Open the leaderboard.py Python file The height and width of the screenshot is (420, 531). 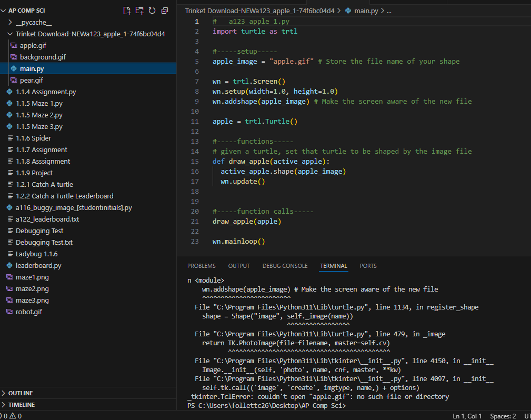pos(38,265)
